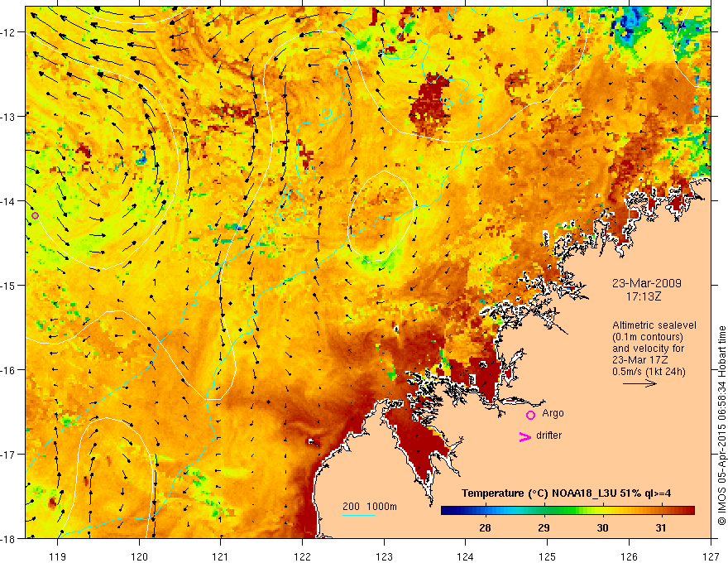Viewport: 728px width, 563px height.
Task: Click the magenta drifter legend arrowhead
Action: tap(525, 436)
